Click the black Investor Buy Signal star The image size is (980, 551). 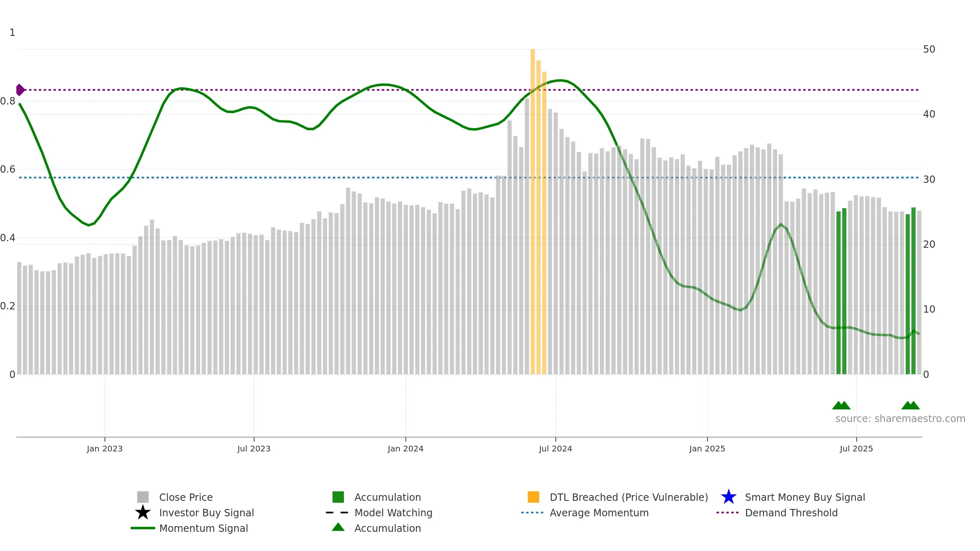pyautogui.click(x=143, y=513)
